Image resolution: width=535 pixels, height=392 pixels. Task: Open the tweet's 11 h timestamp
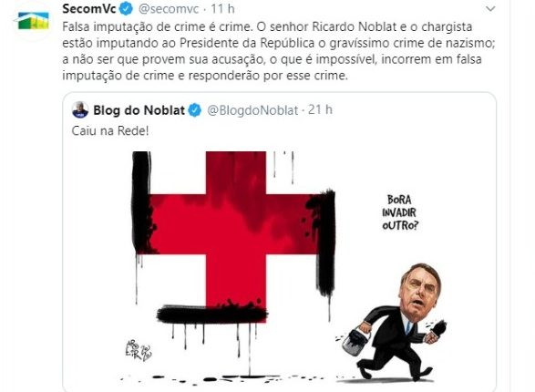pos(222,9)
